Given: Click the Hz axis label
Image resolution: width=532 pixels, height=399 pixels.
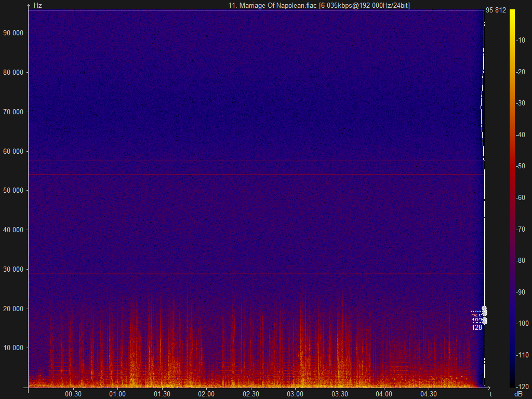Looking at the screenshot, I should tap(37, 5).
